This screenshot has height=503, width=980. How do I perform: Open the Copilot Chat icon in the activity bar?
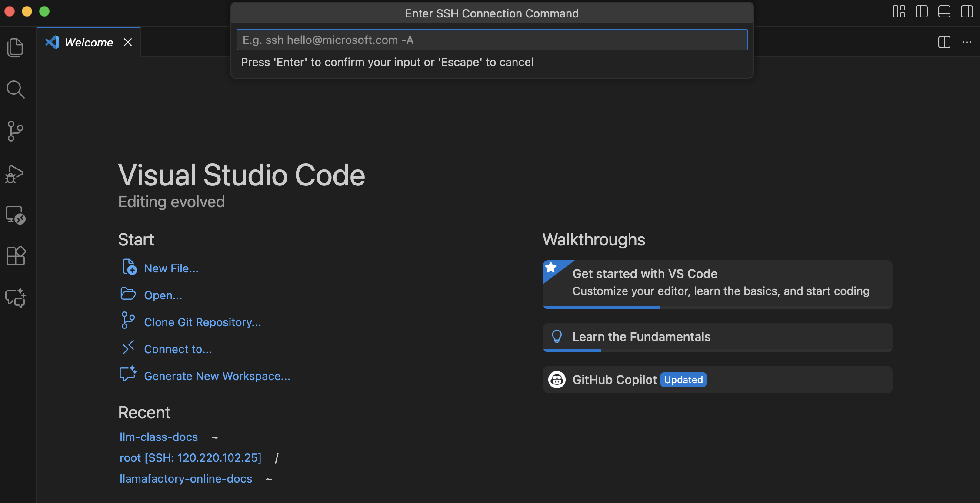coord(15,298)
